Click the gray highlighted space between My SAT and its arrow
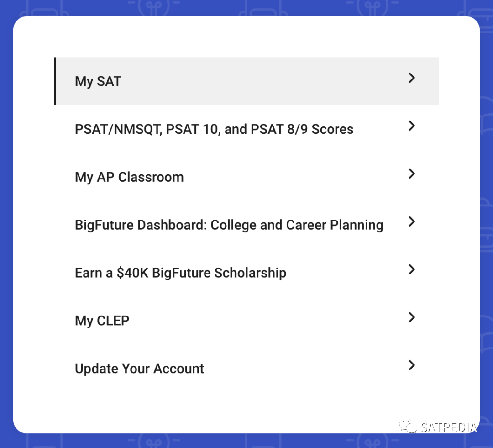 (265, 81)
